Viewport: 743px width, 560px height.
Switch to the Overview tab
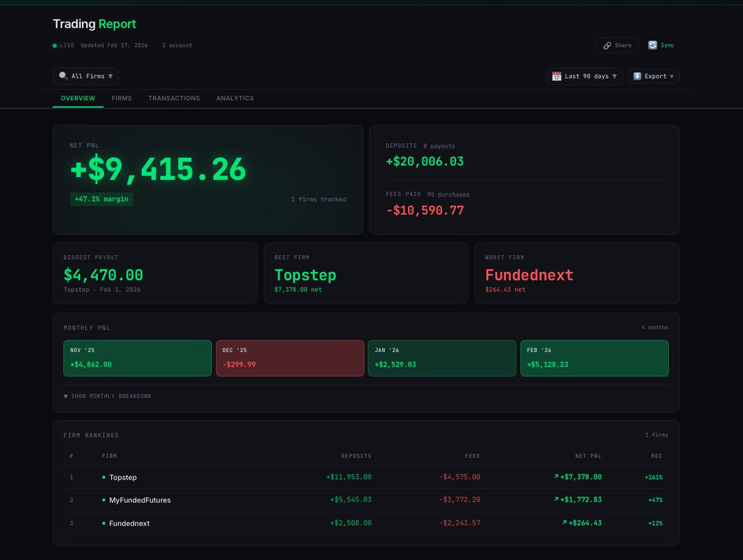pos(78,98)
